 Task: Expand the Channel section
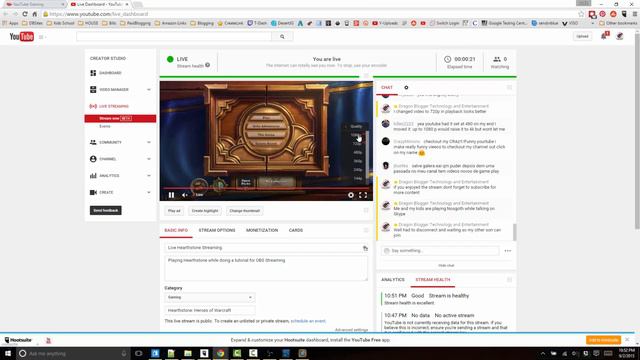[x=149, y=159]
